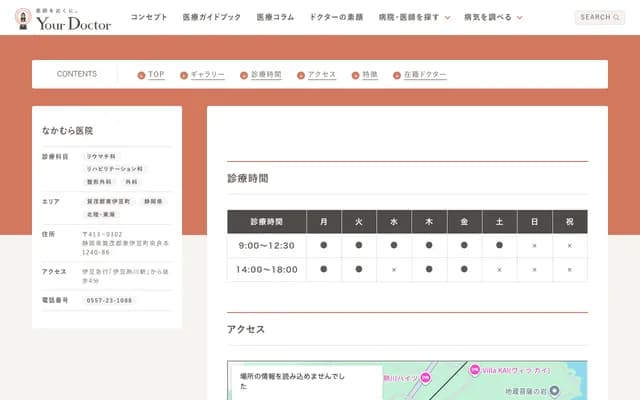Click the arrow icon beside ギャラリー
This screenshot has width=640, height=400.
pyautogui.click(x=184, y=75)
